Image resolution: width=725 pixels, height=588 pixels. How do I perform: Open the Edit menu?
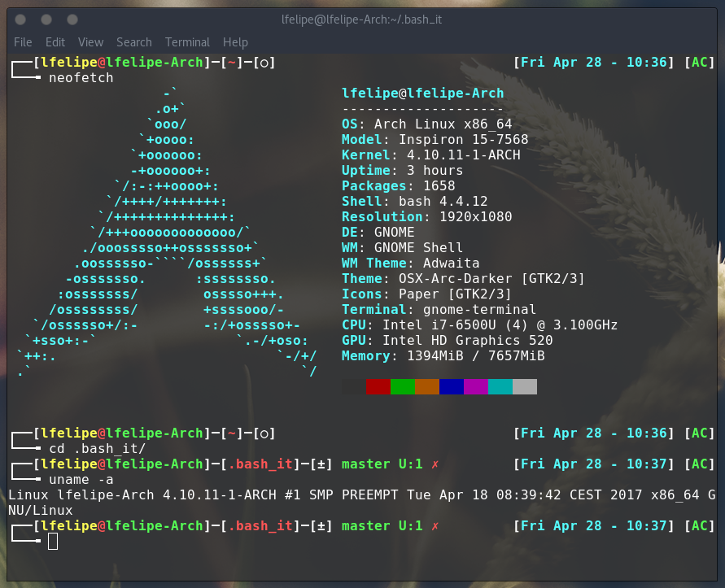55,42
